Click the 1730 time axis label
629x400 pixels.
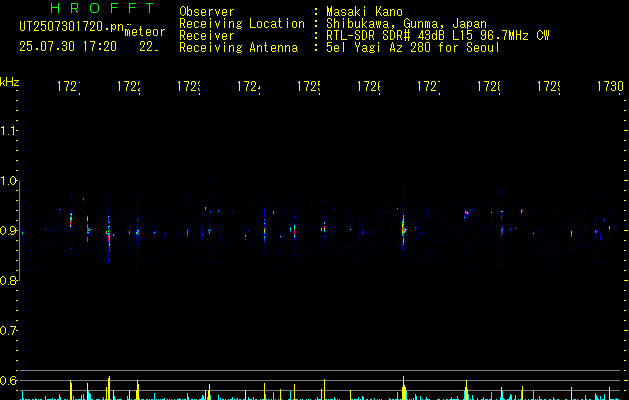coord(610,86)
